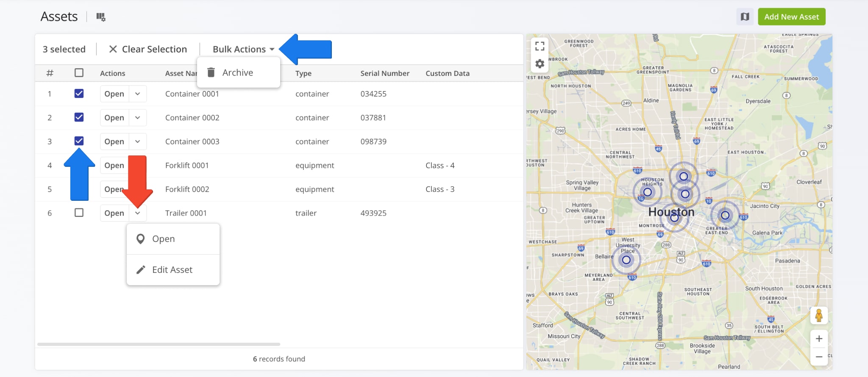Expand actions chevron for Container 0002
Image resolution: width=868 pixels, height=377 pixels.
point(138,118)
